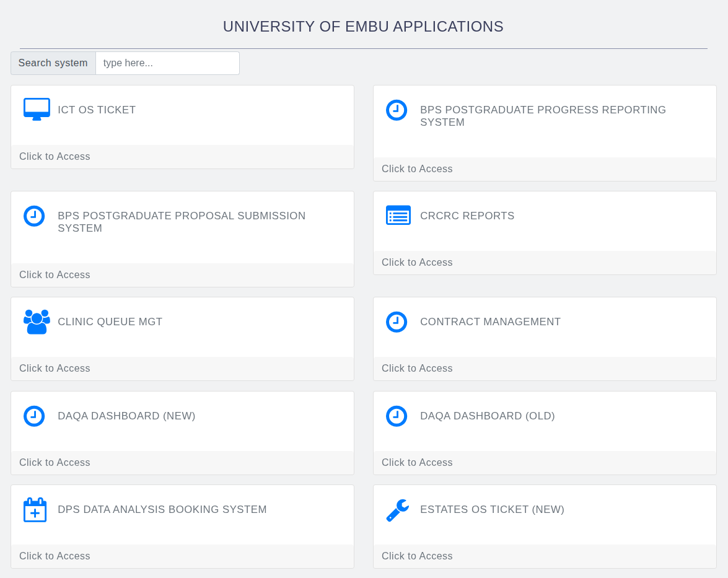Open BPS Postgraduate Proposal Submission System title
This screenshot has width=728, height=578.
(182, 222)
